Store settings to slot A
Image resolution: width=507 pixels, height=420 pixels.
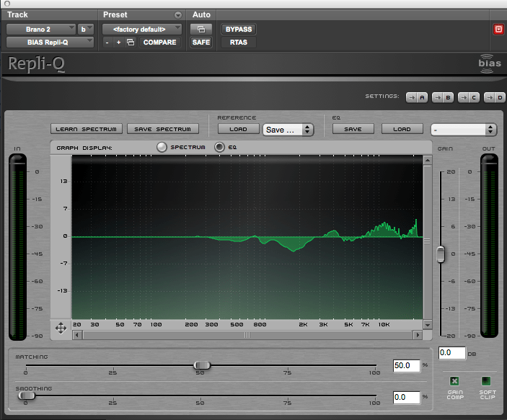(417, 97)
